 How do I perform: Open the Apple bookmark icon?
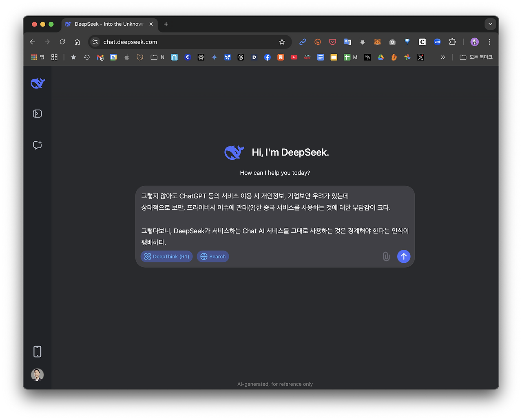[x=126, y=57]
